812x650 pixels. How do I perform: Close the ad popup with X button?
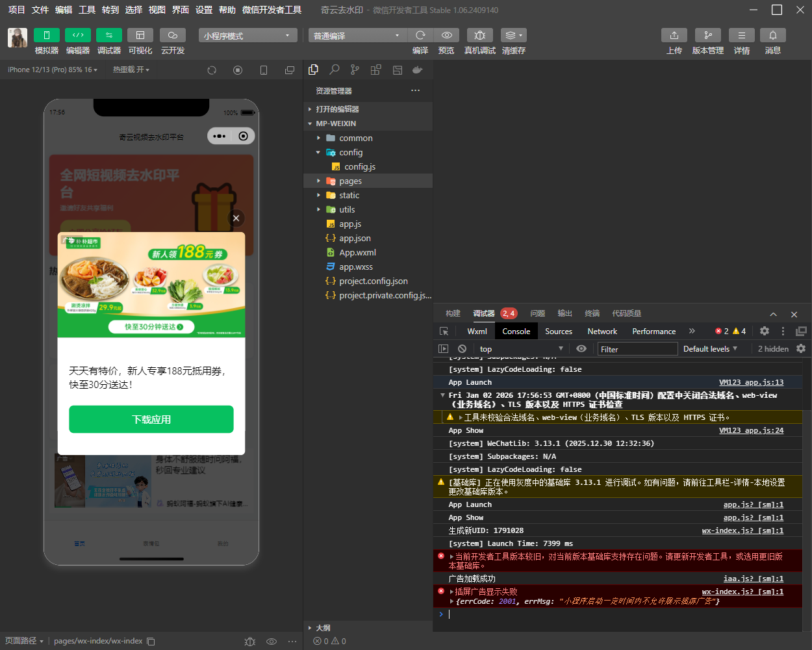(x=236, y=218)
